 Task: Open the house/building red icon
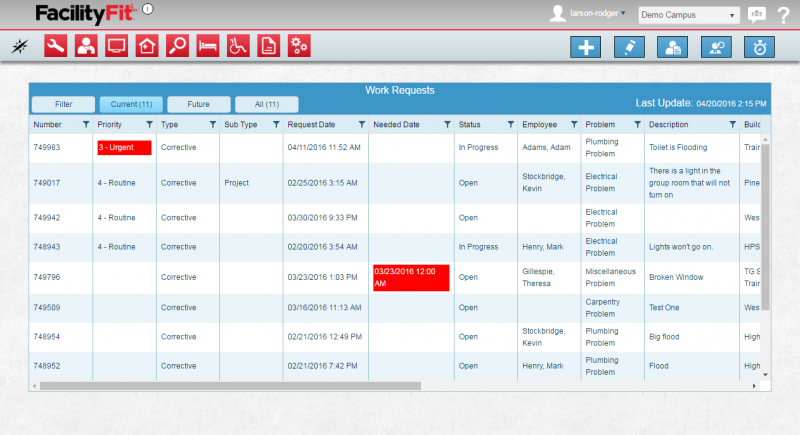(147, 46)
